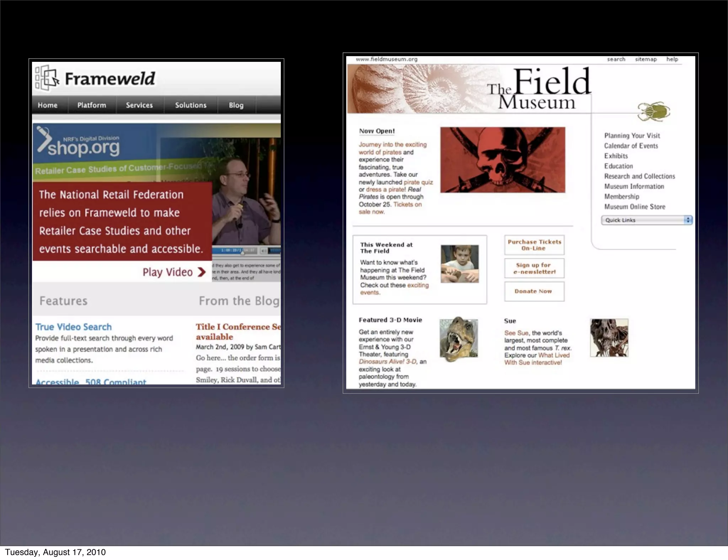Click Purchase Tickets On-Line button
Screen dimensions: 728x560
534,245
